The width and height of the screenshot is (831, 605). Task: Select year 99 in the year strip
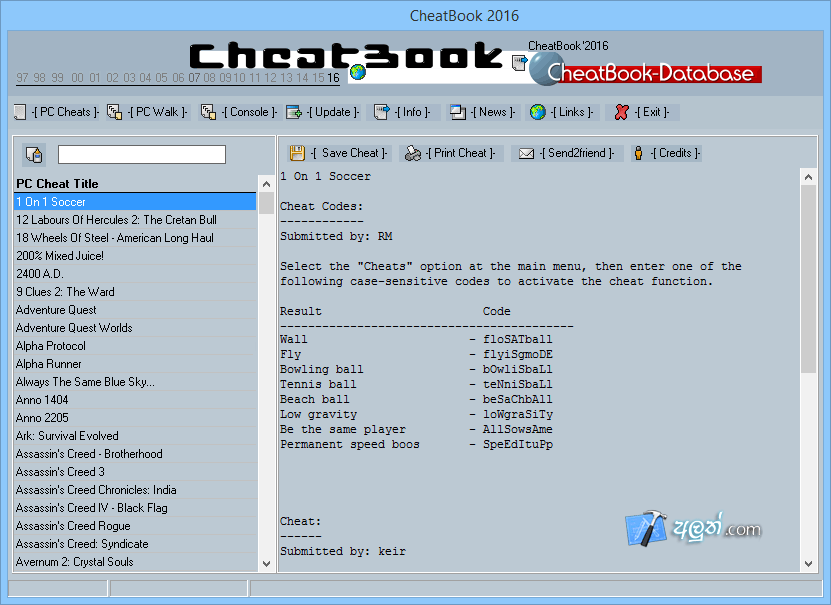[57, 78]
